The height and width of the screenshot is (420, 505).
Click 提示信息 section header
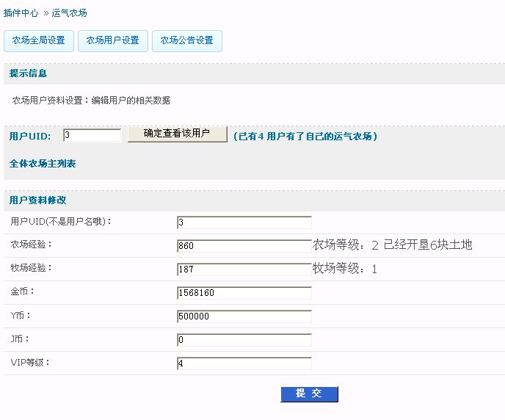pos(29,74)
